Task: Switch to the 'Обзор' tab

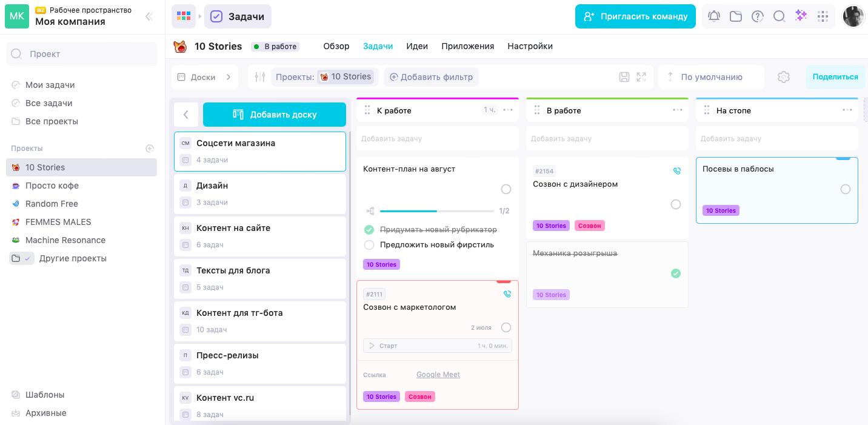Action: pos(336,46)
